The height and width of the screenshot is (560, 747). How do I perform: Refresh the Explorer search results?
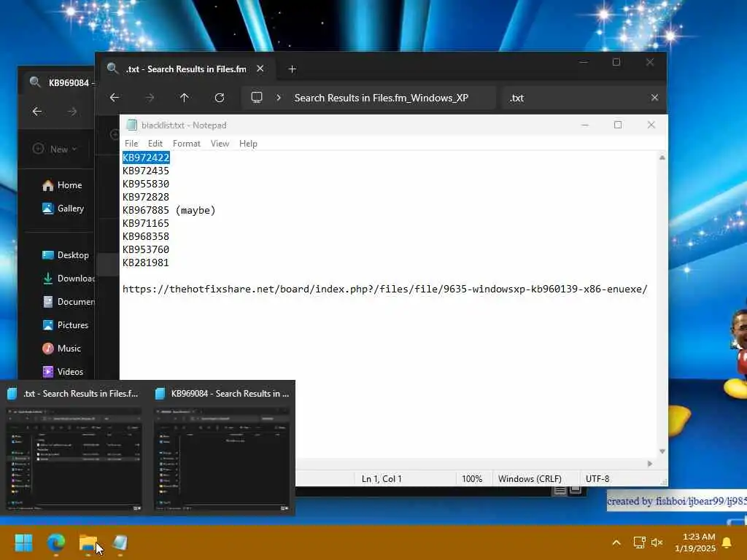coord(219,98)
